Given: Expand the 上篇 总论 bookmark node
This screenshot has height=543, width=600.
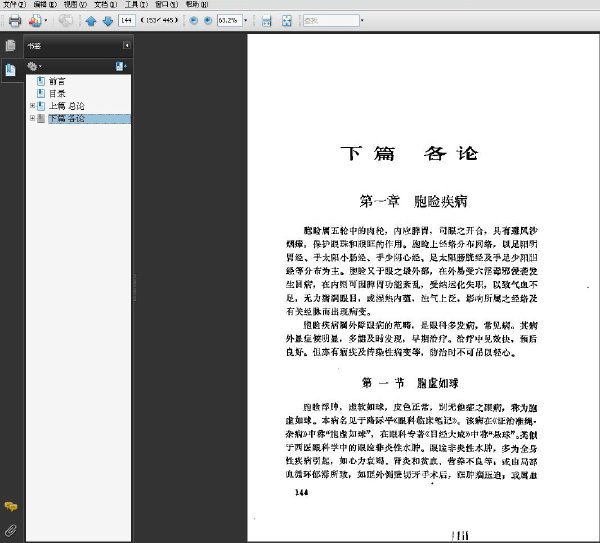Looking at the screenshot, I should click(33, 106).
